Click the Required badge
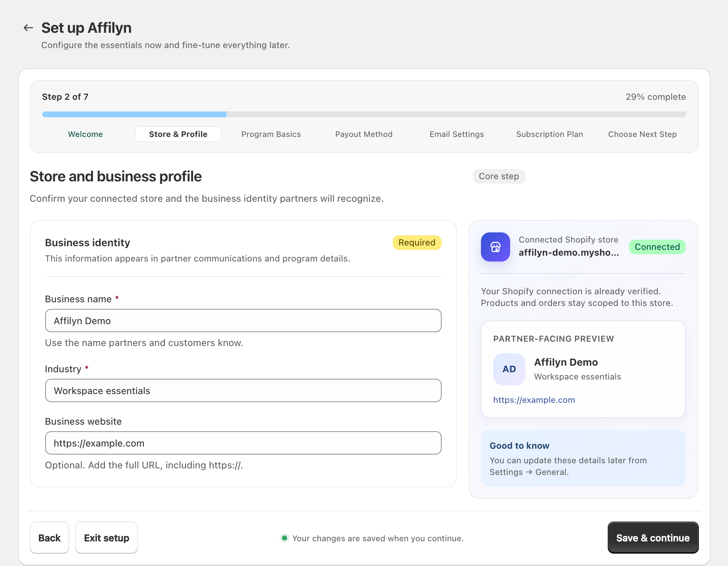The height and width of the screenshot is (566, 728). point(417,243)
